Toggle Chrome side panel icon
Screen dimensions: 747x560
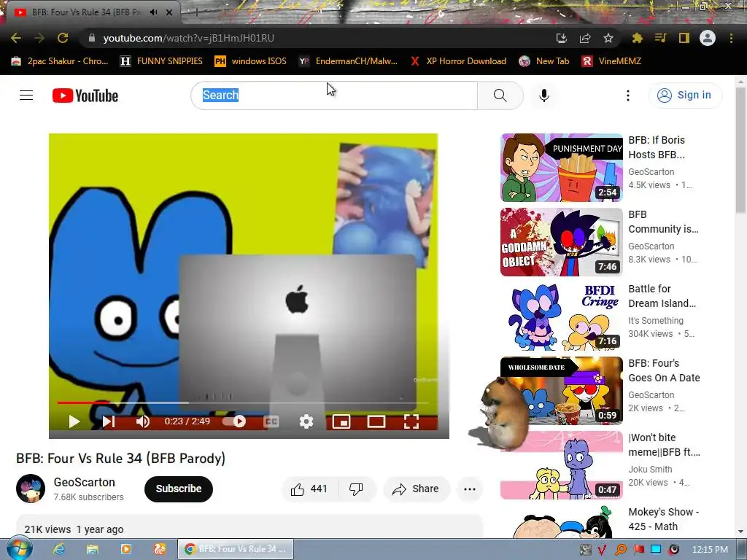(684, 38)
